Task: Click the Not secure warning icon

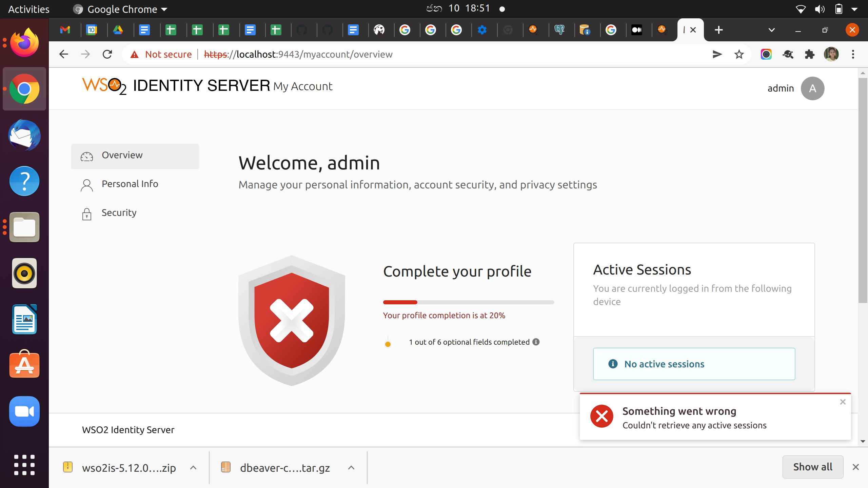Action: pos(135,54)
